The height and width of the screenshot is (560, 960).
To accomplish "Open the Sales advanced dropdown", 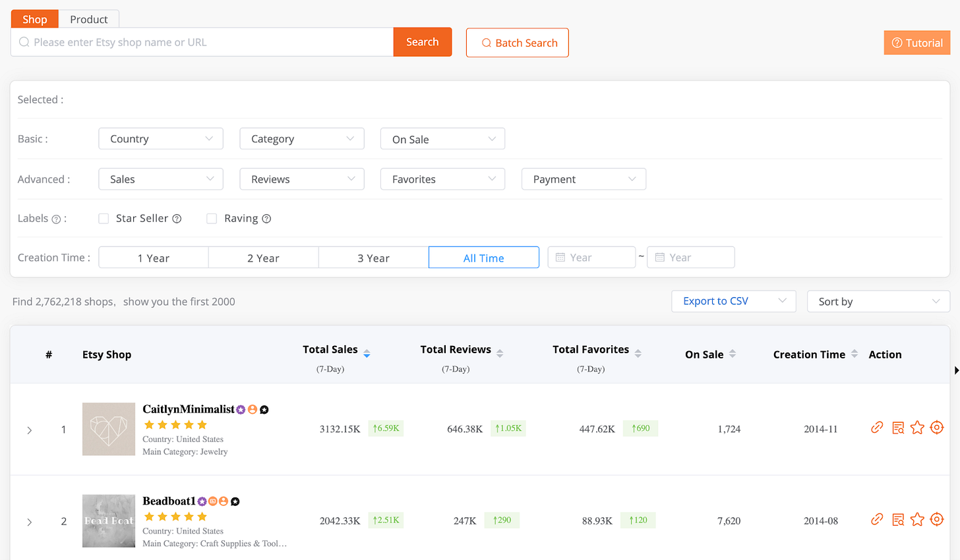I will point(161,179).
